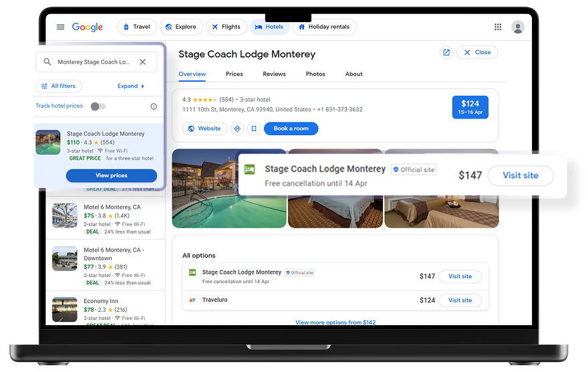This screenshot has width=588, height=372.
Task: Select Motel 6 Monterey, CA listing title
Action: [x=112, y=207]
